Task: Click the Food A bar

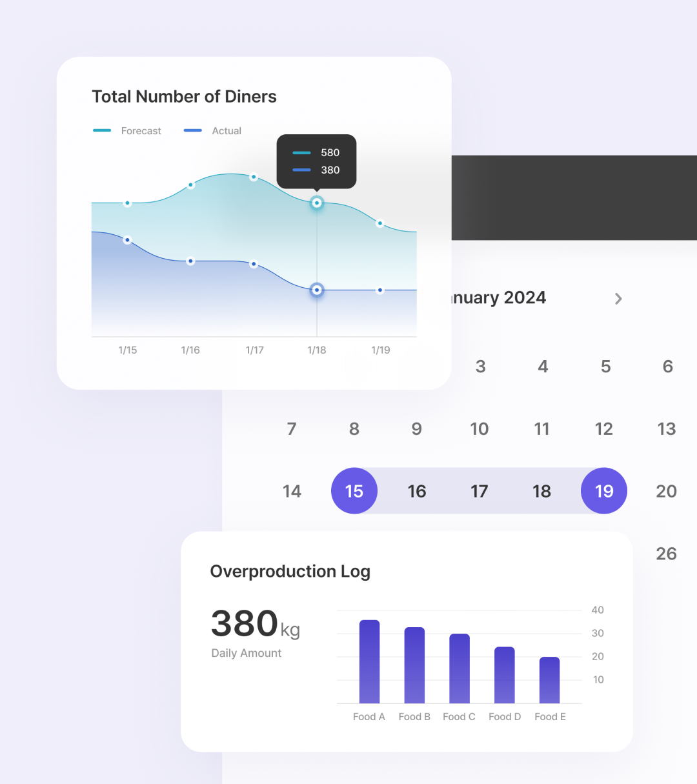Action: [369, 661]
